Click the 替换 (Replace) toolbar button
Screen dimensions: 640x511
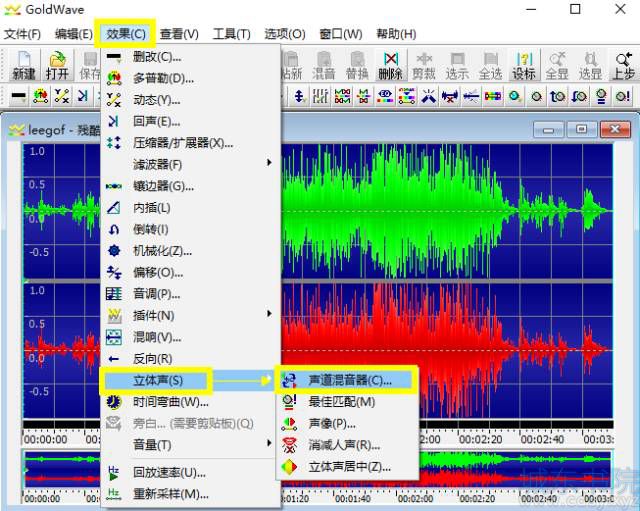point(357,65)
